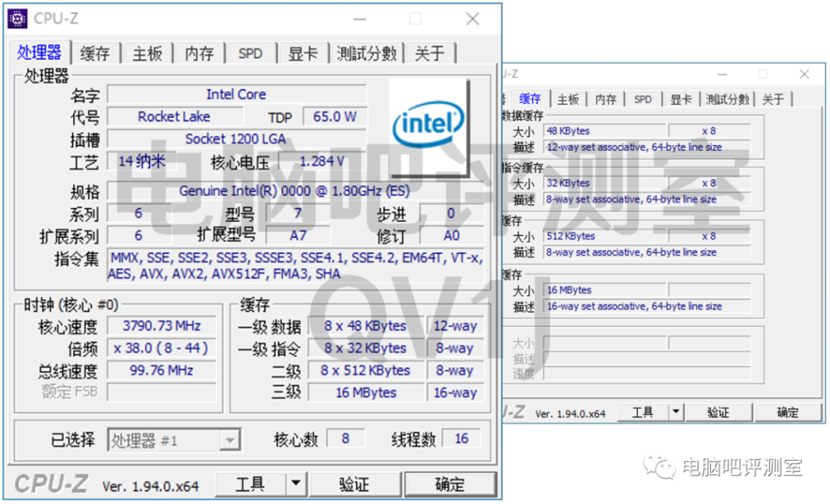Open the 工具 dropdown arrow in main window
This screenshot has width=830, height=504.
297,484
